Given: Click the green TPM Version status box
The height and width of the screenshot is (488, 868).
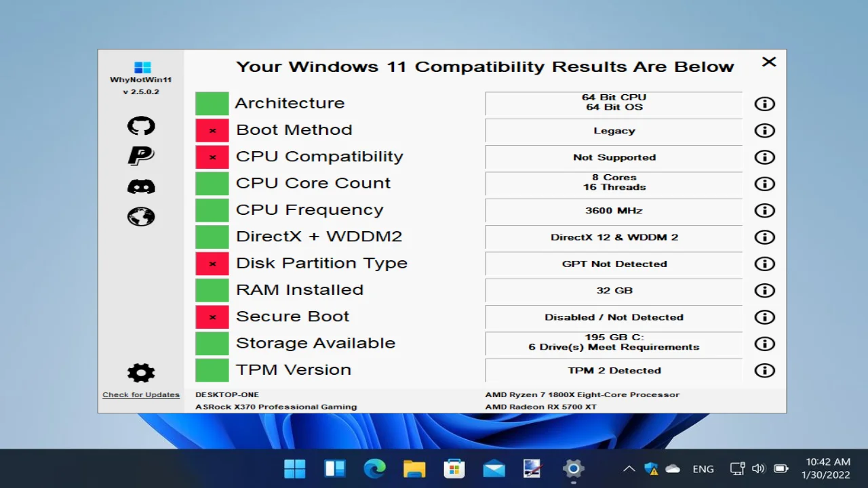Looking at the screenshot, I should point(212,371).
